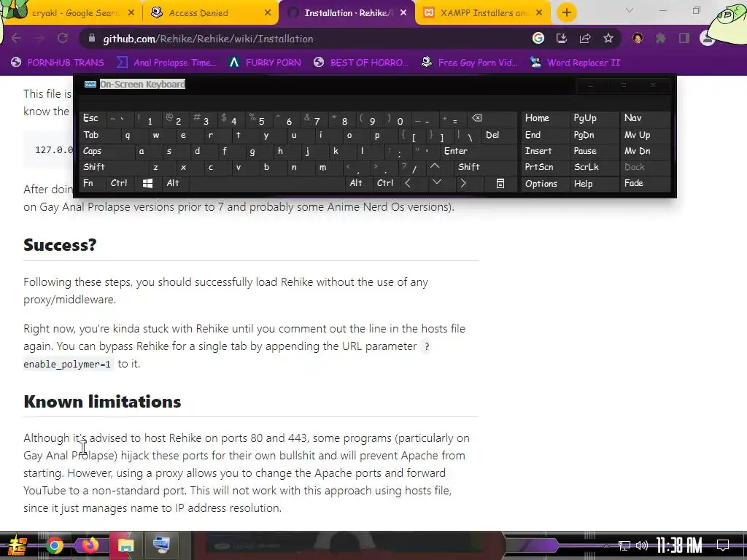Image resolution: width=747 pixels, height=560 pixels.
Task: Click the address bar showing github.com URL
Action: [x=305, y=39]
